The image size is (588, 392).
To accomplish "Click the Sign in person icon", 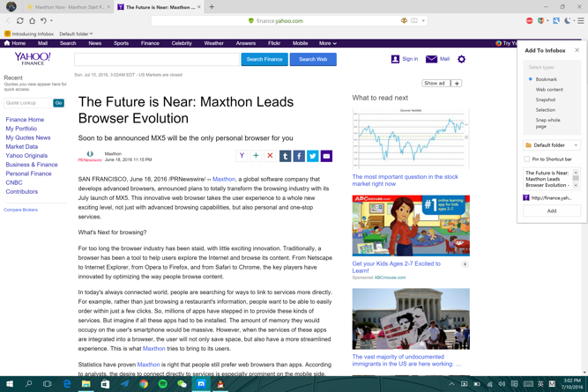I will tap(395, 59).
